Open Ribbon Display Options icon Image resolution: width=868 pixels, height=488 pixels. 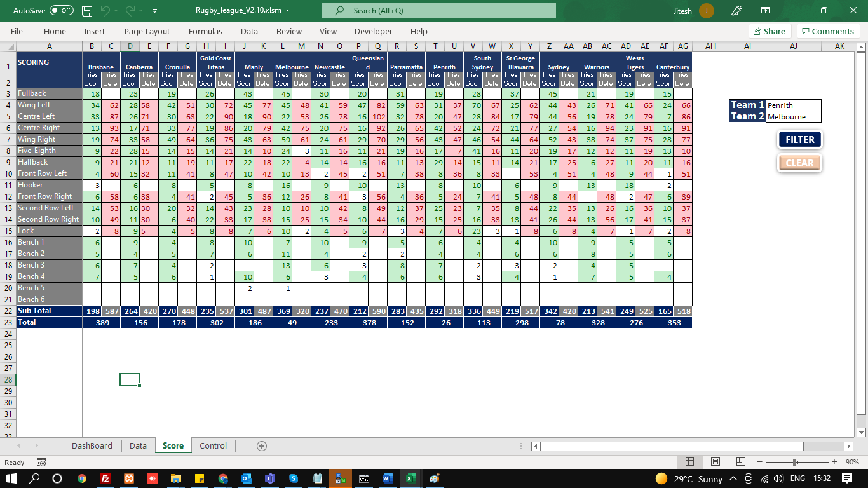tap(765, 11)
